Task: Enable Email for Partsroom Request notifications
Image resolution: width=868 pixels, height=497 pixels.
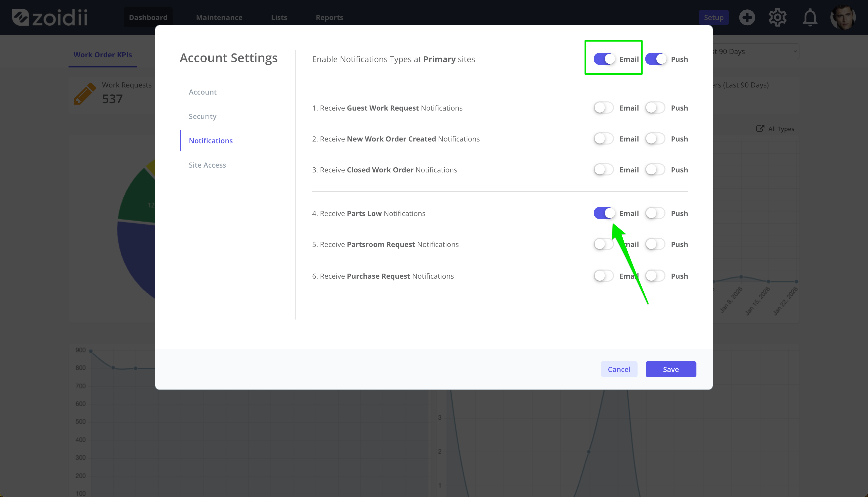Action: tap(604, 244)
